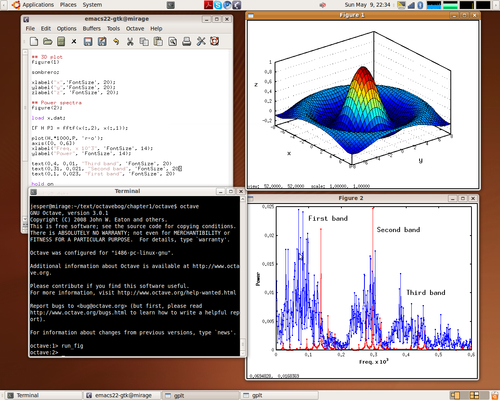Print the buffer using the printer icon
Screen dimensions: 500x400
[x=187, y=41]
